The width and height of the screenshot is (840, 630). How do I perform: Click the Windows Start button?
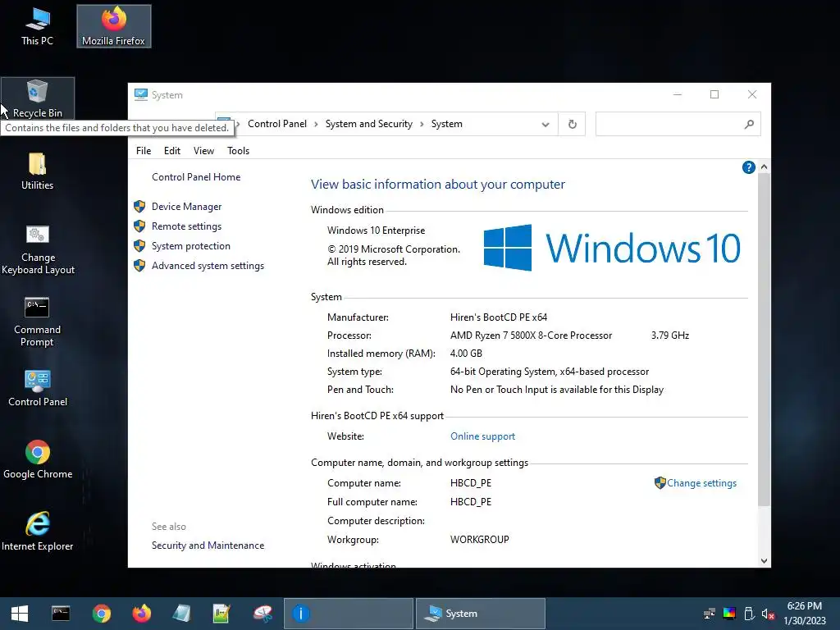pyautogui.click(x=20, y=614)
